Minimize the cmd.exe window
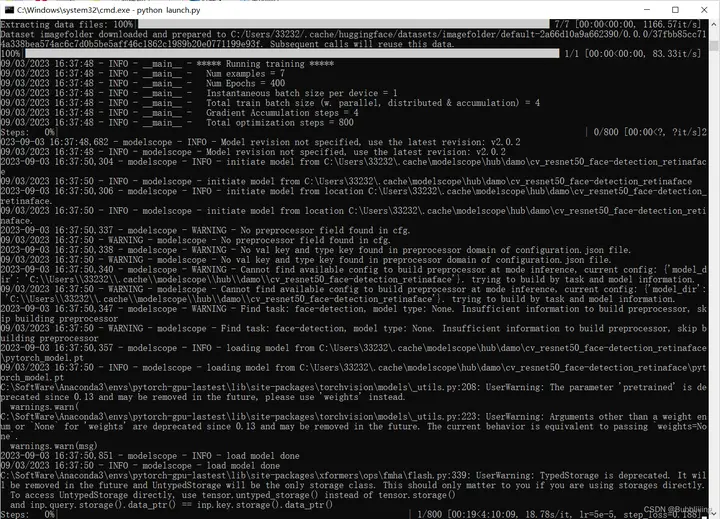This screenshot has width=720, height=519. click(647, 10)
